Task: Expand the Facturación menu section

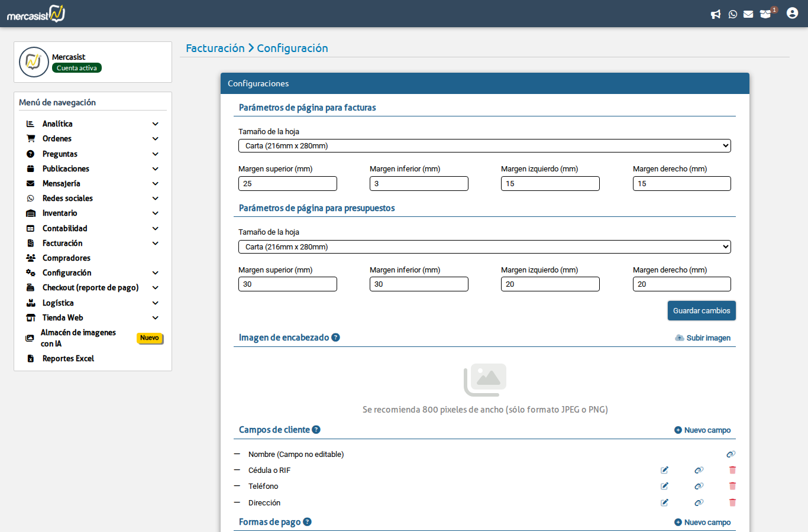Action: tap(92, 243)
